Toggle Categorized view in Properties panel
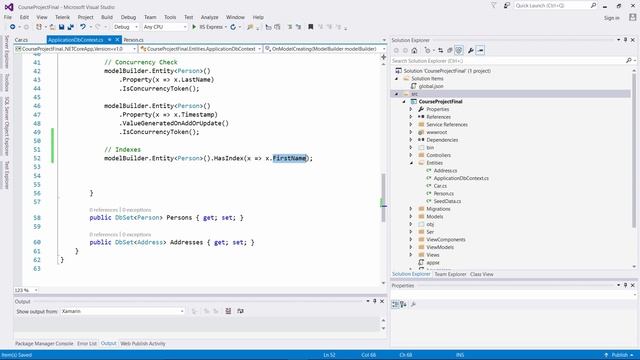The height and width of the screenshot is (360, 640). point(395,304)
